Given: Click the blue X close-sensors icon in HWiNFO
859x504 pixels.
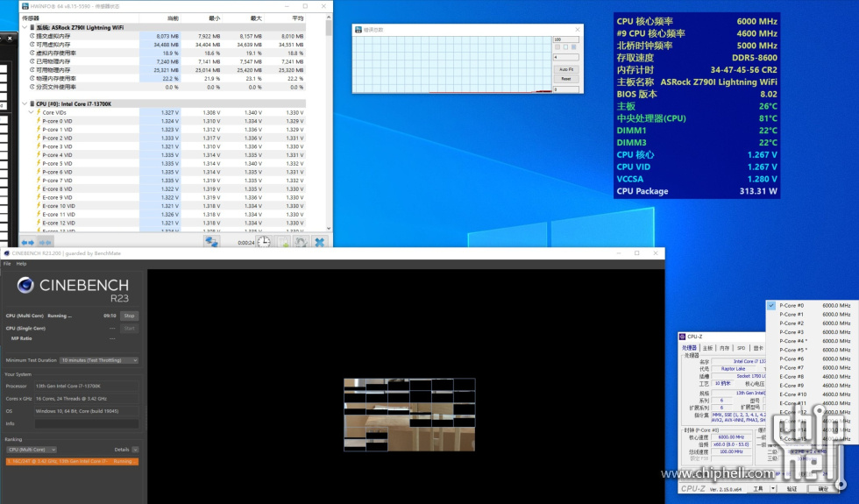Looking at the screenshot, I should tap(320, 242).
